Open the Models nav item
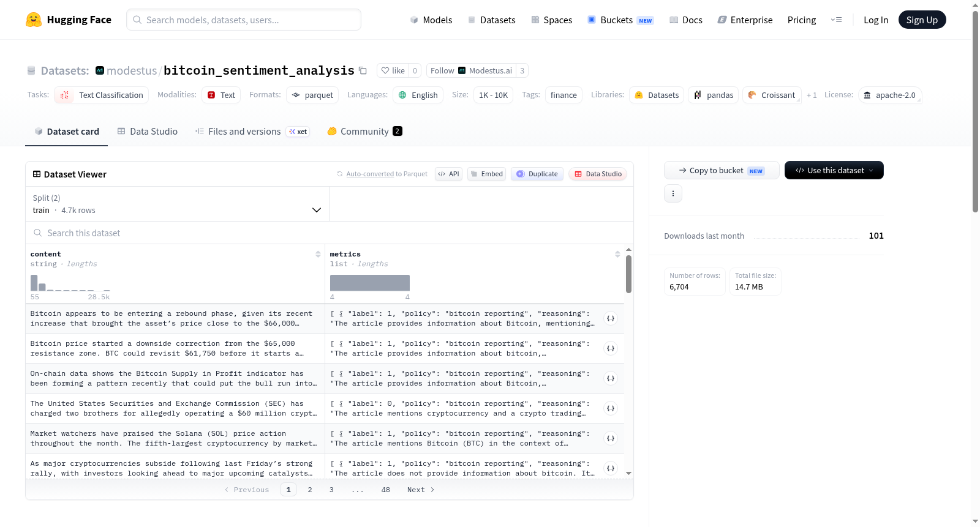The height and width of the screenshot is (527, 980). coord(431,20)
